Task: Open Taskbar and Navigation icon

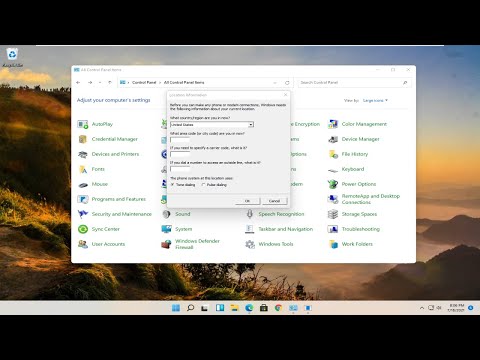Action: click(x=250, y=229)
